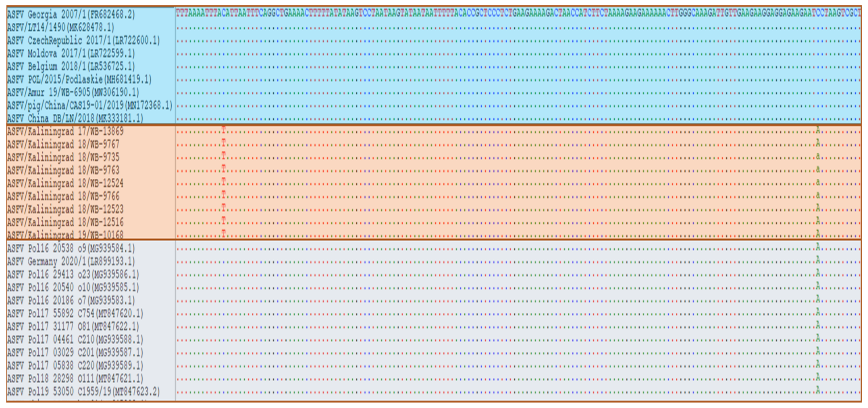Viewport: 868px width, 408px height.
Task: Click ASFV China DB/LN/2018 label
Action: click(x=75, y=118)
